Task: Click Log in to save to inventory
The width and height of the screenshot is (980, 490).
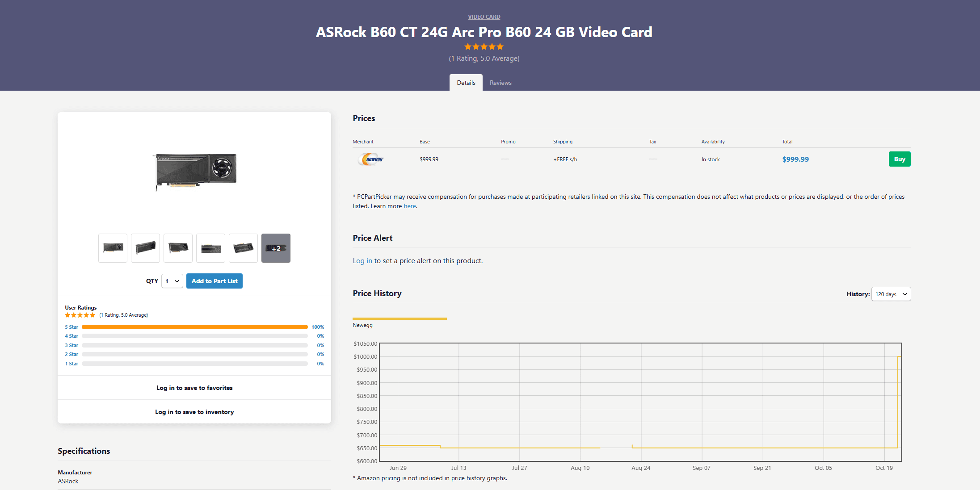Action: [194, 412]
